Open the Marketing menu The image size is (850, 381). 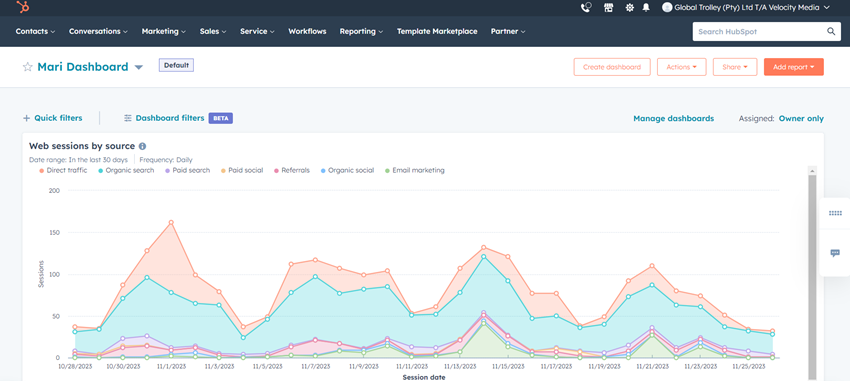point(164,31)
